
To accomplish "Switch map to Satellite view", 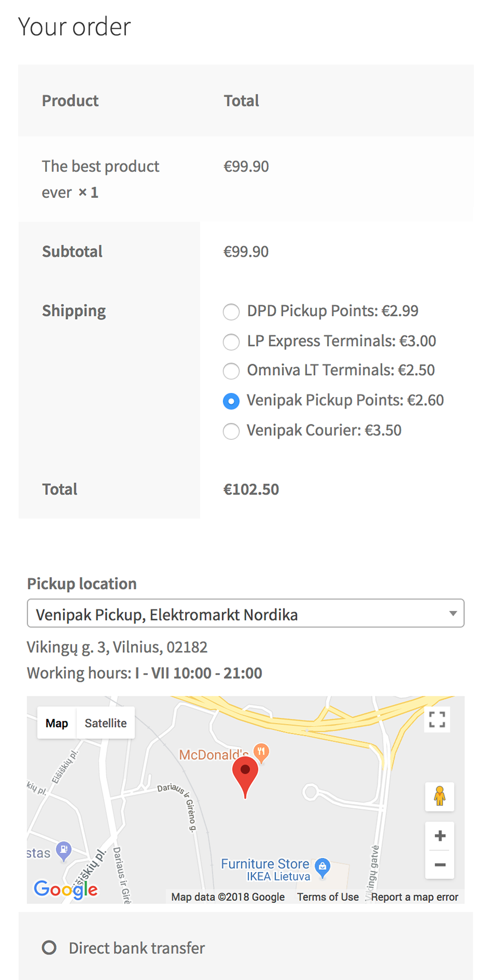I will pos(106,723).
